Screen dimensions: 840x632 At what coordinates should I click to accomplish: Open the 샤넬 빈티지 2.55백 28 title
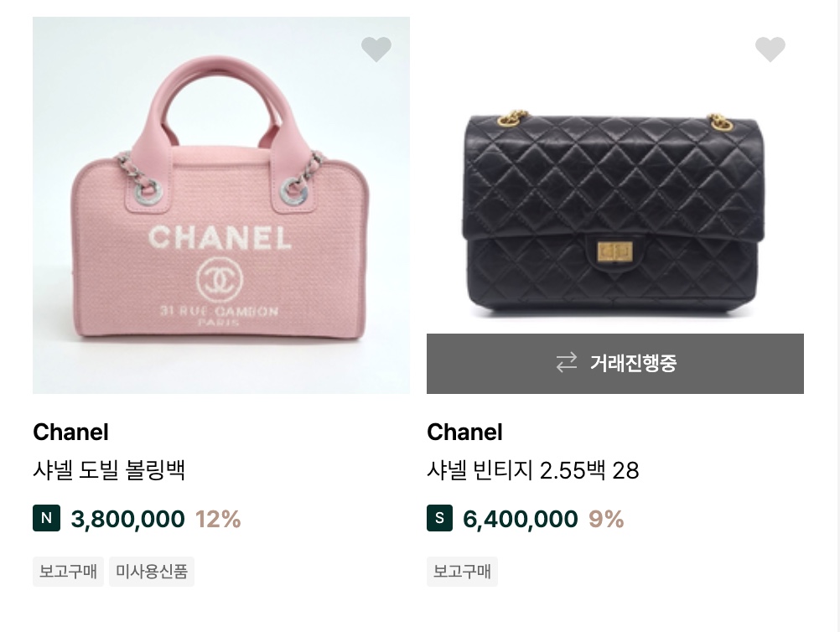pyautogui.click(x=532, y=470)
